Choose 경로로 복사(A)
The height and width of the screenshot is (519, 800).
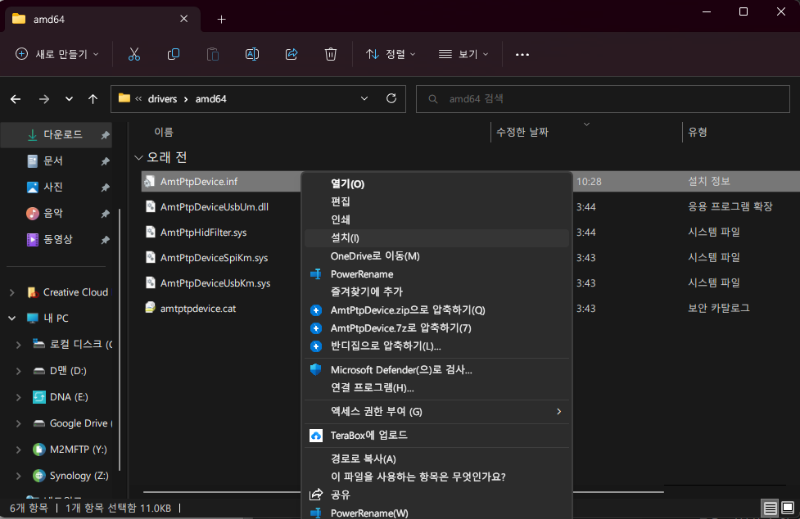437,459
